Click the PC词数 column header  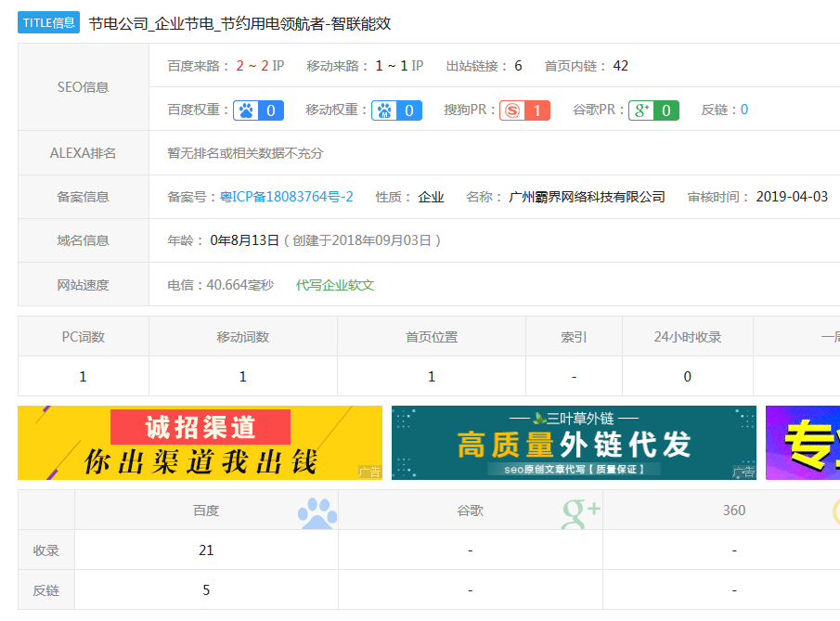(x=83, y=337)
